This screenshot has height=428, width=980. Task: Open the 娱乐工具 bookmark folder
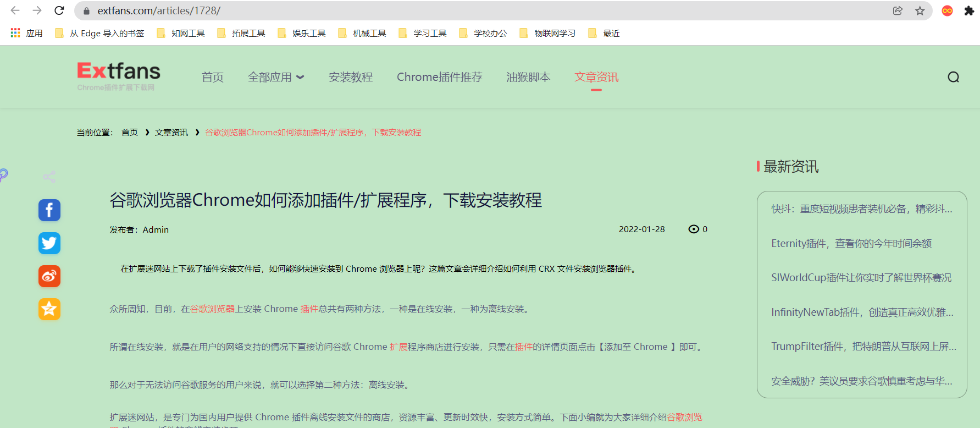302,33
